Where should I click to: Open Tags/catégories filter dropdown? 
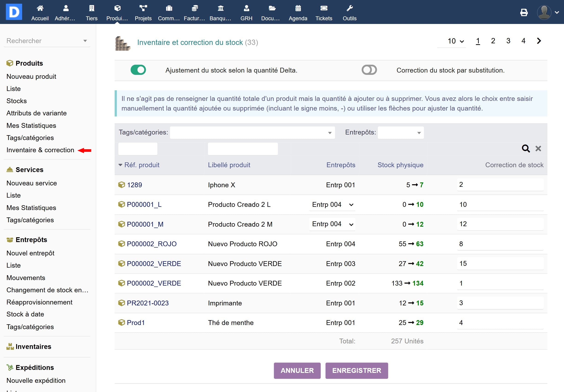(252, 133)
